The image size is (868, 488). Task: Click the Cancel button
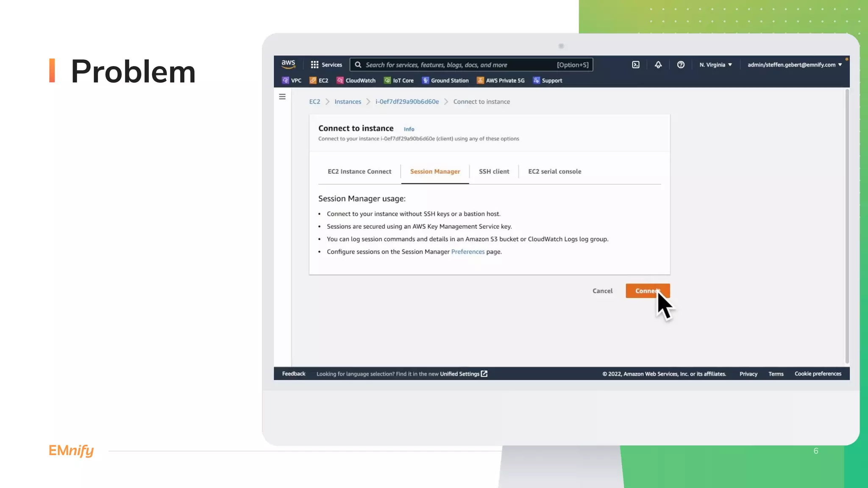(602, 291)
